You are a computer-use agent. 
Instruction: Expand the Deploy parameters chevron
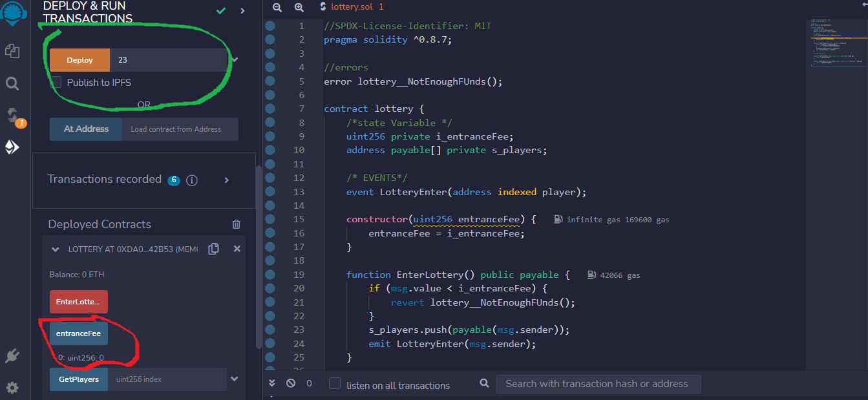235,59
